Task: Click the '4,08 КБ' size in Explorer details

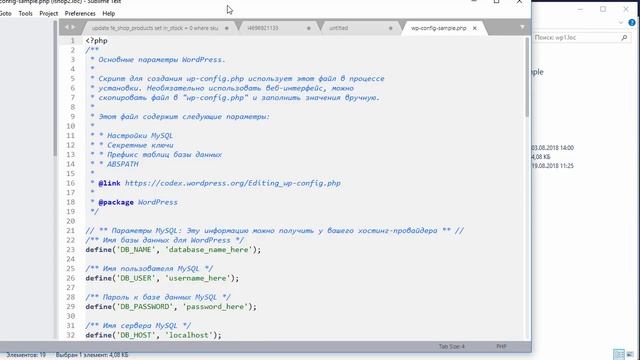Action: (541, 157)
